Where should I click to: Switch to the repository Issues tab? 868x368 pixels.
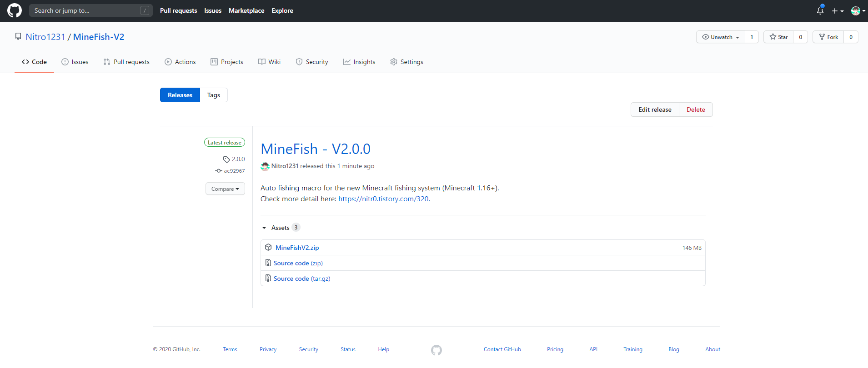coord(75,62)
